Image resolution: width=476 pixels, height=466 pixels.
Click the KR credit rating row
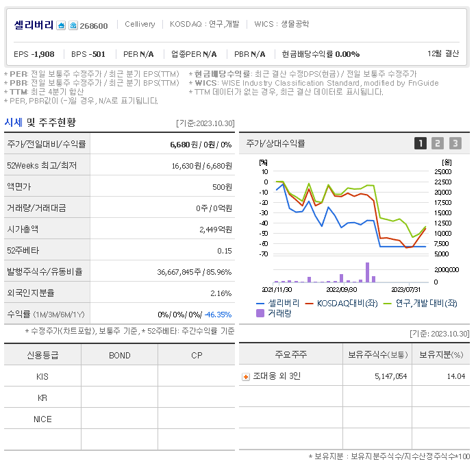click(x=120, y=398)
